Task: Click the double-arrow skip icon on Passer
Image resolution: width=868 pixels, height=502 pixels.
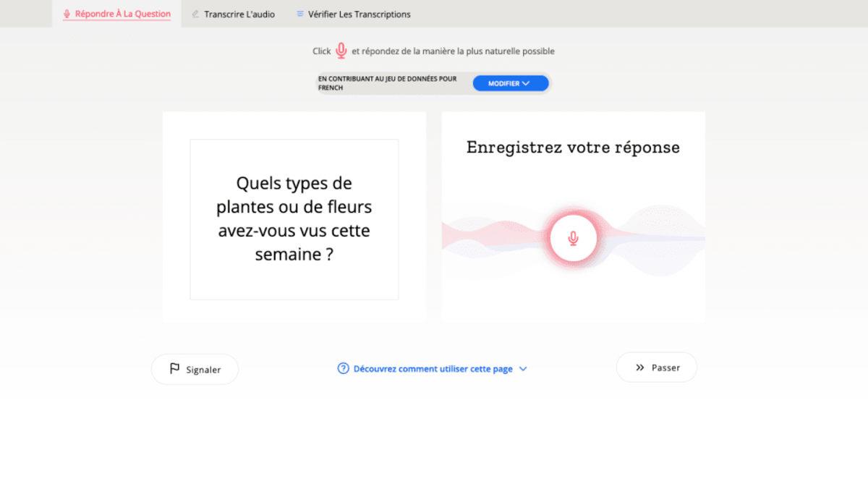Action: coord(639,367)
